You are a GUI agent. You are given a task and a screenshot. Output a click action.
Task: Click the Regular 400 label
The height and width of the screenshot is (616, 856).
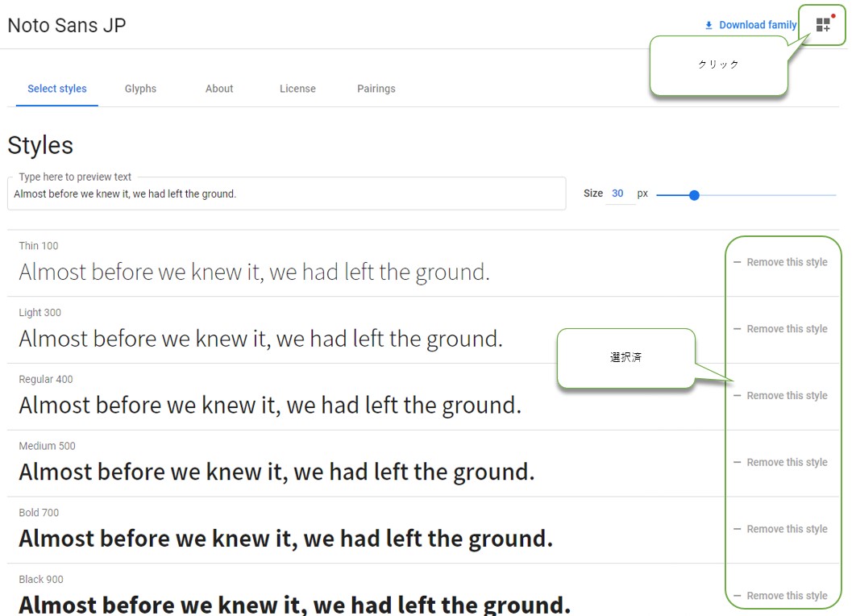click(46, 379)
